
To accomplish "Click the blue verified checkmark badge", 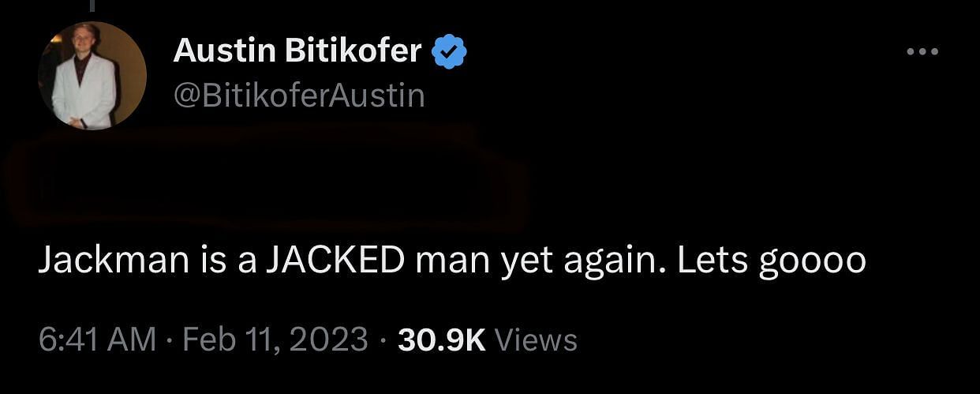I will pyautogui.click(x=450, y=51).
